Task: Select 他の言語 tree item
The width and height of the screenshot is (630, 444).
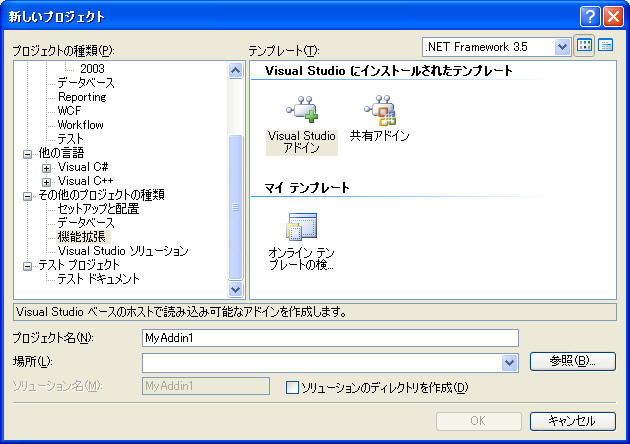Action: pyautogui.click(x=61, y=153)
